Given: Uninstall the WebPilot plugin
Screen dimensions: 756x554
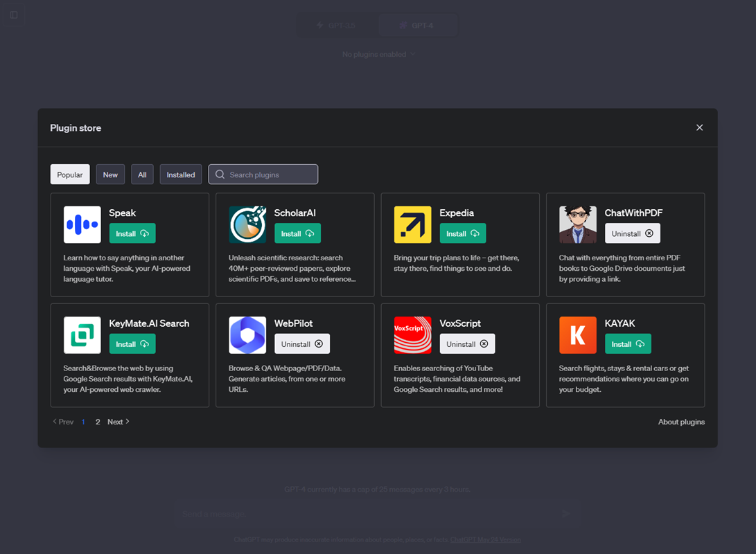Looking at the screenshot, I should (302, 344).
